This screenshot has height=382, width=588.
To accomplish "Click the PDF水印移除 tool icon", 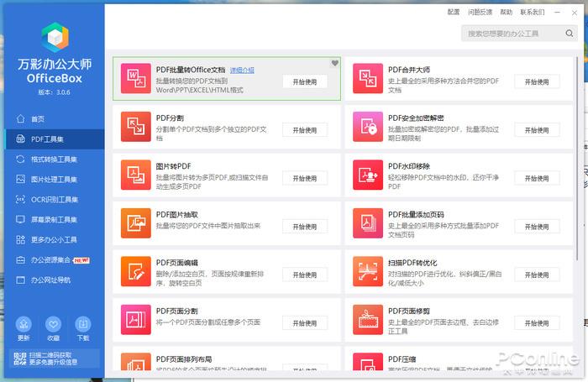I will point(368,175).
